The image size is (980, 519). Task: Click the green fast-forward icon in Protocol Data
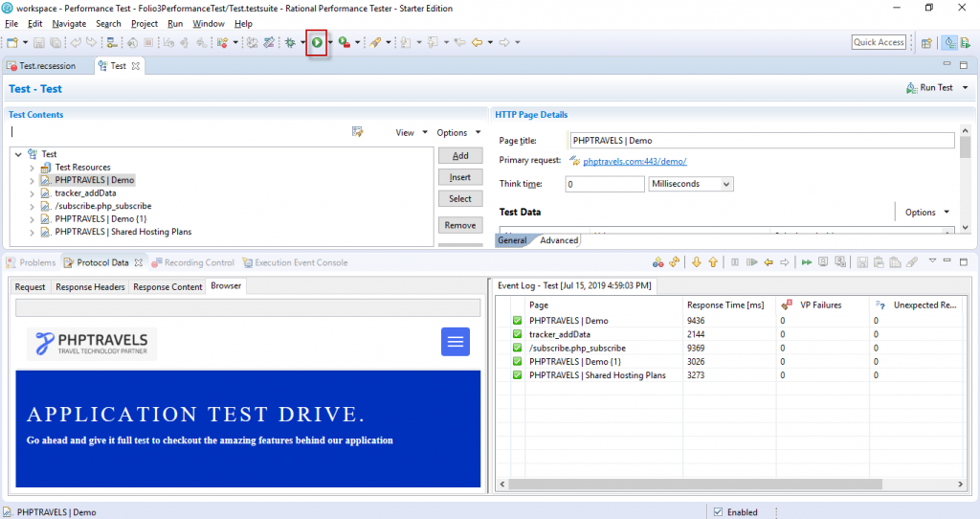click(x=807, y=262)
